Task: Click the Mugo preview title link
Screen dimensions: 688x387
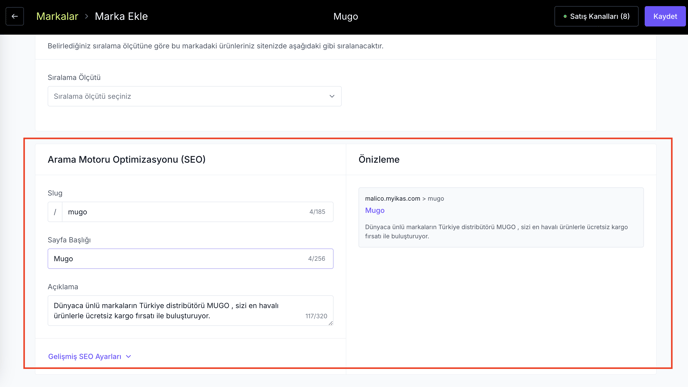Action: [x=375, y=210]
